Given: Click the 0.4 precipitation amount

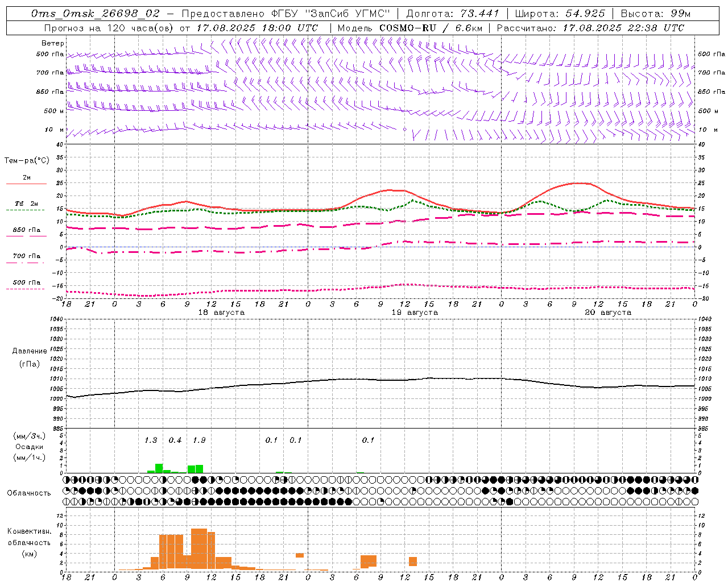Looking at the screenshot, I should [x=175, y=440].
